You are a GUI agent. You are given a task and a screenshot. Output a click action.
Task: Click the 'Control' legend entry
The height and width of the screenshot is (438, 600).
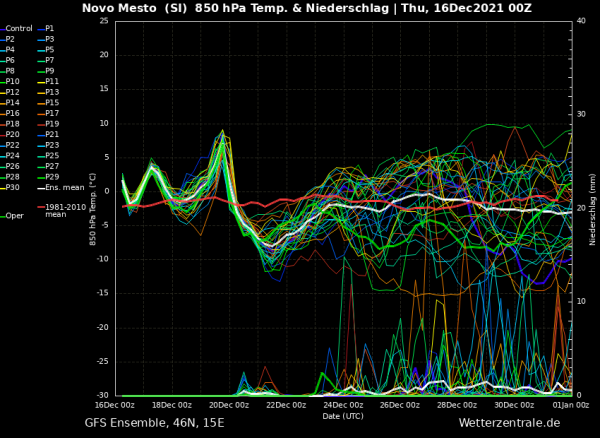[16, 29]
